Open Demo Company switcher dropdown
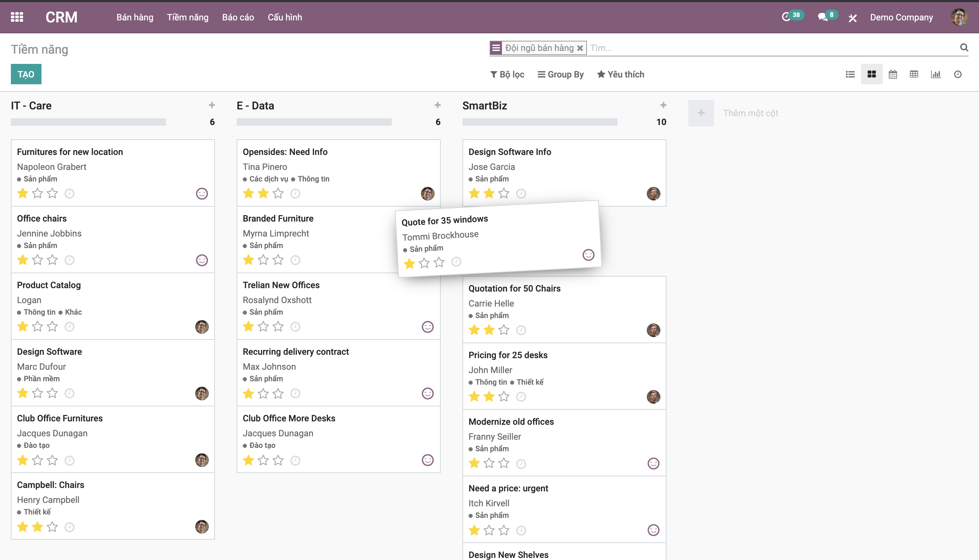 pyautogui.click(x=901, y=17)
